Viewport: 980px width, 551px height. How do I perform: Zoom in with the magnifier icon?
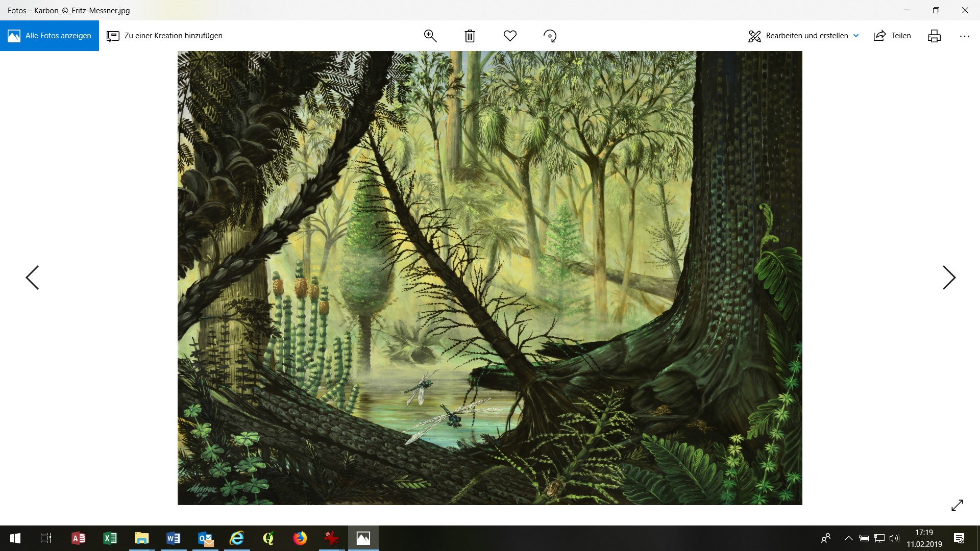[x=430, y=36]
